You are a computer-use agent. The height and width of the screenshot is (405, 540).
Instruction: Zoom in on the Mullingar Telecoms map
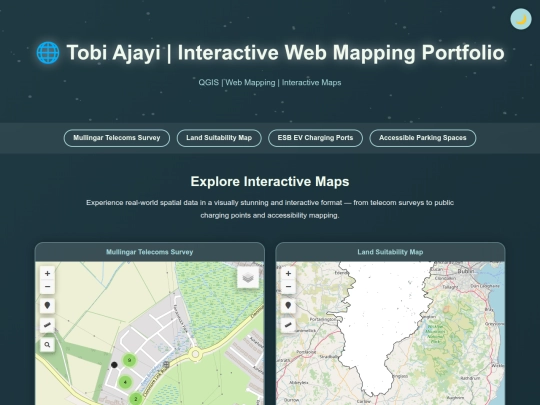pyautogui.click(x=48, y=273)
